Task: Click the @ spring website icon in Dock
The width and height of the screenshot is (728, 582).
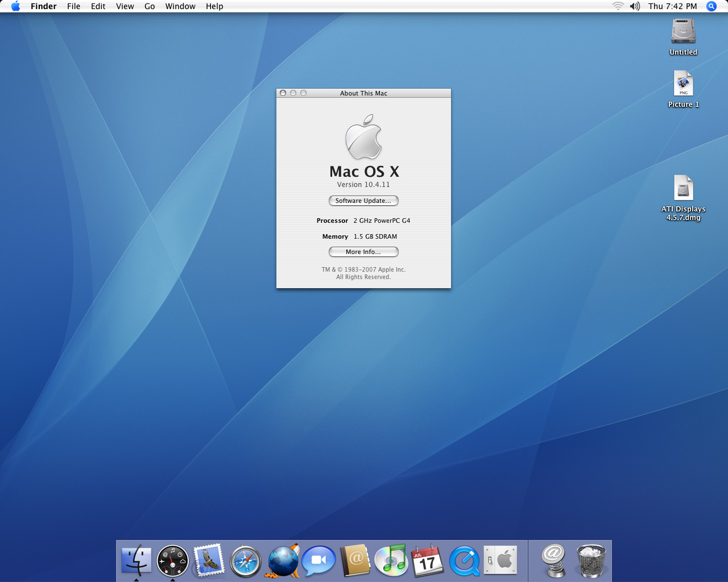Action: 553,560
